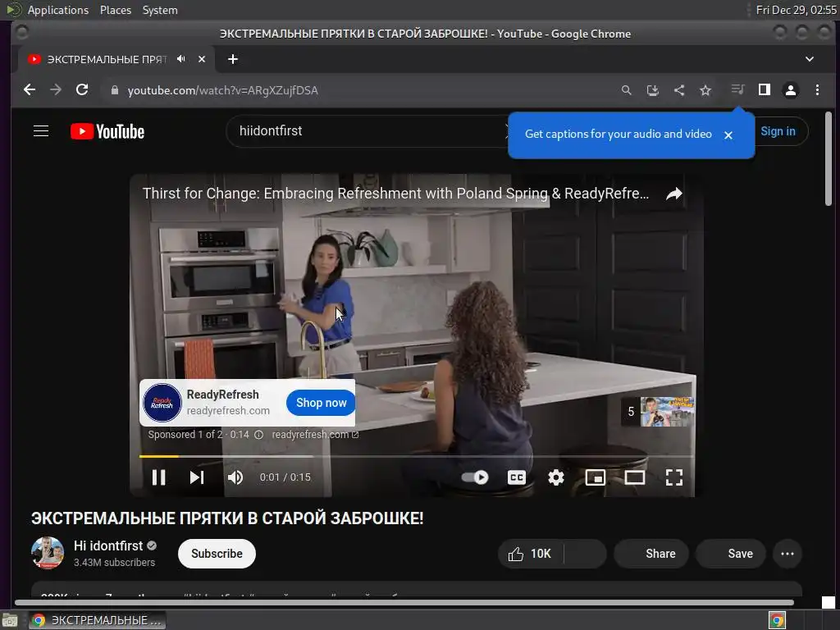This screenshot has width=840, height=630.
Task: Click the Chrome taskbar window entry
Action: (98, 620)
